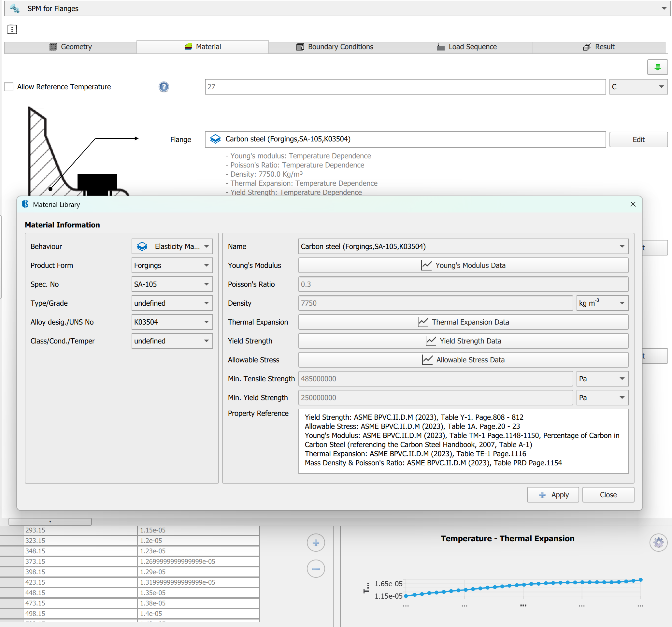Screen dimensions: 672x627
Task: Open temperature unit C dropdown
Action: tap(638, 87)
